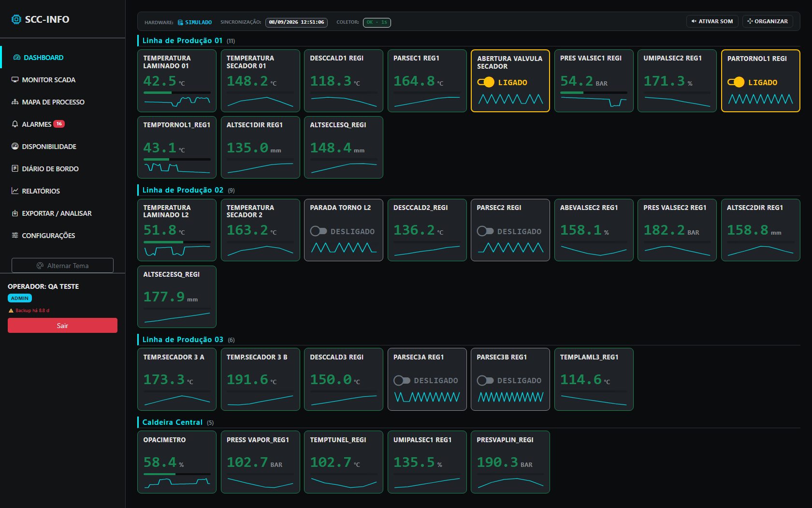Toggle Abertura Valvula Secador switch

[x=485, y=82]
